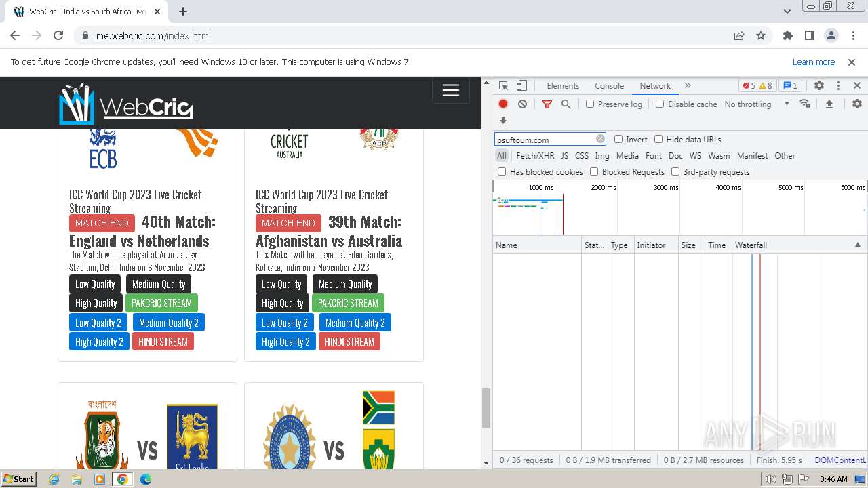The height and width of the screenshot is (488, 868).
Task: Toggle the device toolbar icon
Action: pyautogui.click(x=521, y=85)
